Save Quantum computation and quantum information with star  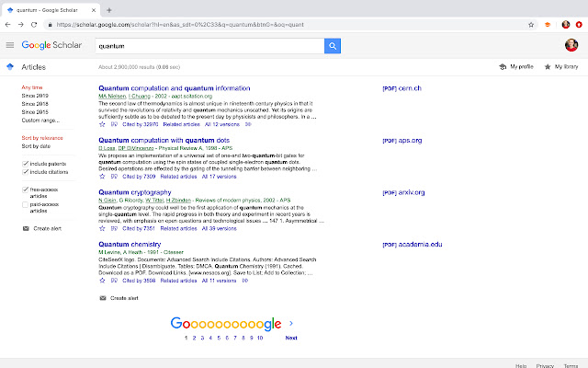(102, 124)
